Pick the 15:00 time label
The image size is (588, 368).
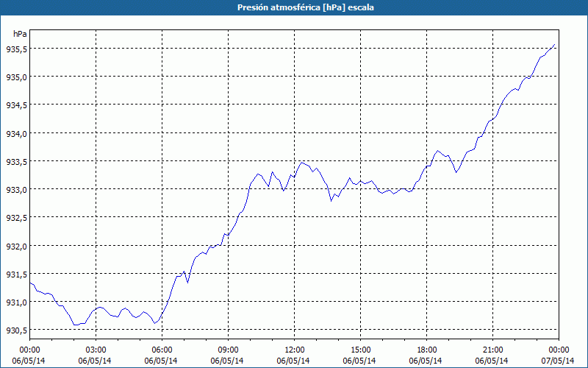360,350
